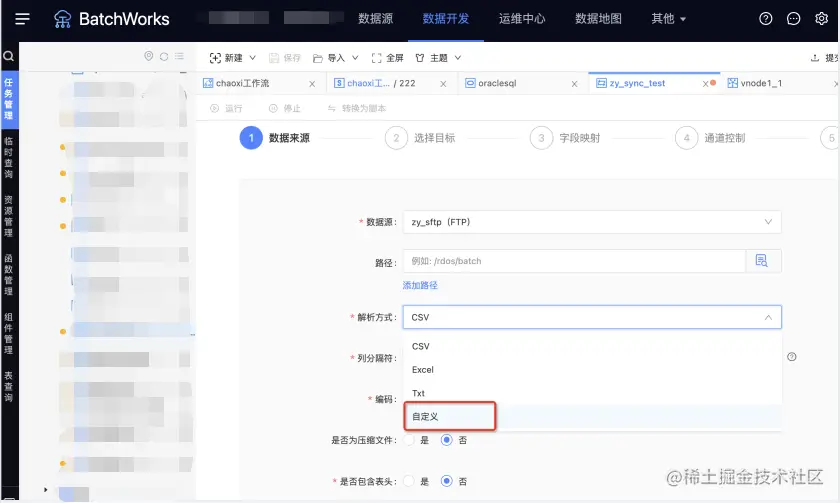The height and width of the screenshot is (503, 840).
Task: Close the chaoxi工... / 222 tab
Action: pyautogui.click(x=443, y=84)
